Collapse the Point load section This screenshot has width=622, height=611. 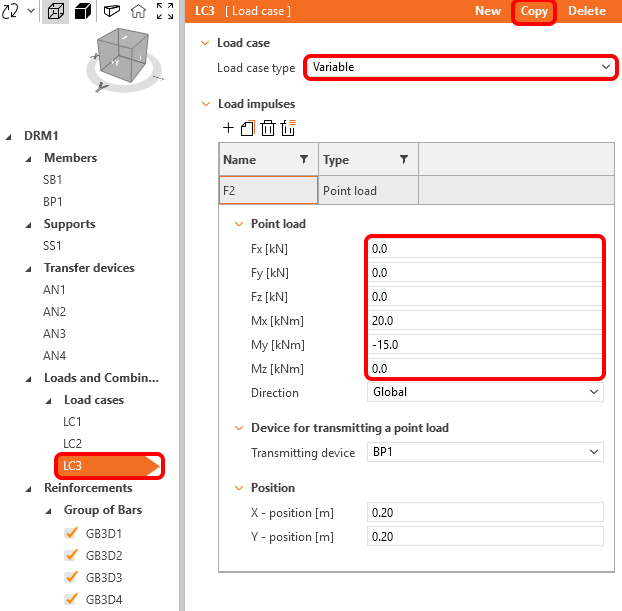coord(239,224)
